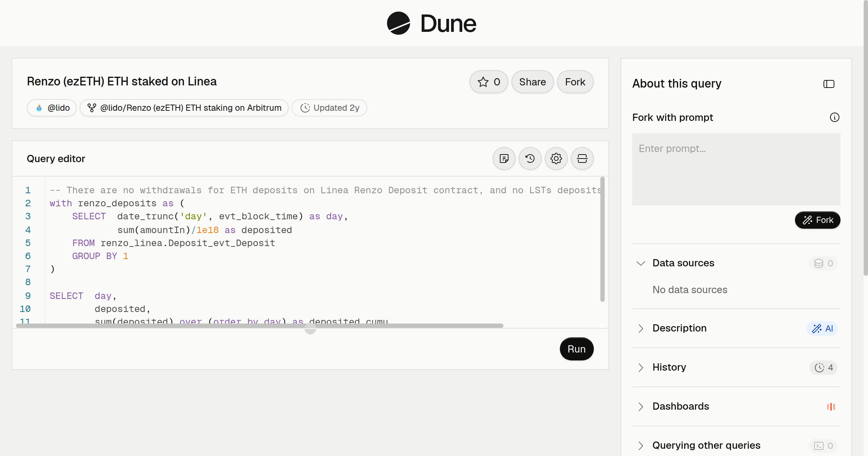Expand Querying other queries section
The height and width of the screenshot is (456, 868).
641,446
